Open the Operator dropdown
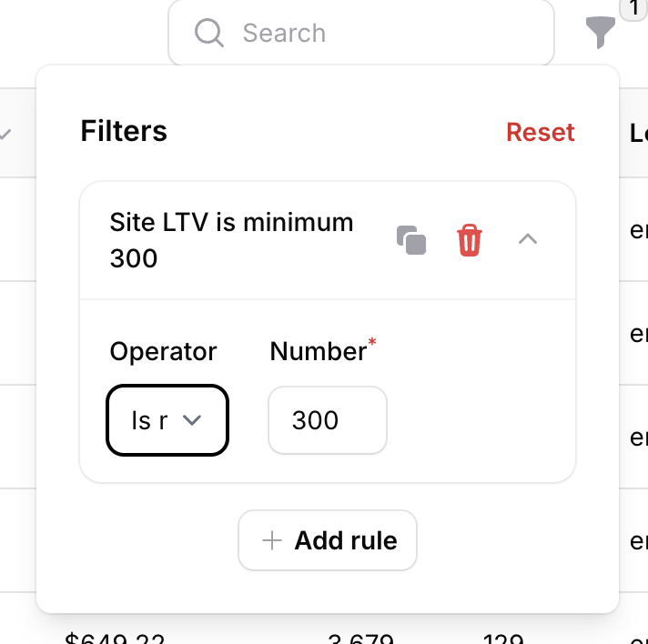 (167, 420)
